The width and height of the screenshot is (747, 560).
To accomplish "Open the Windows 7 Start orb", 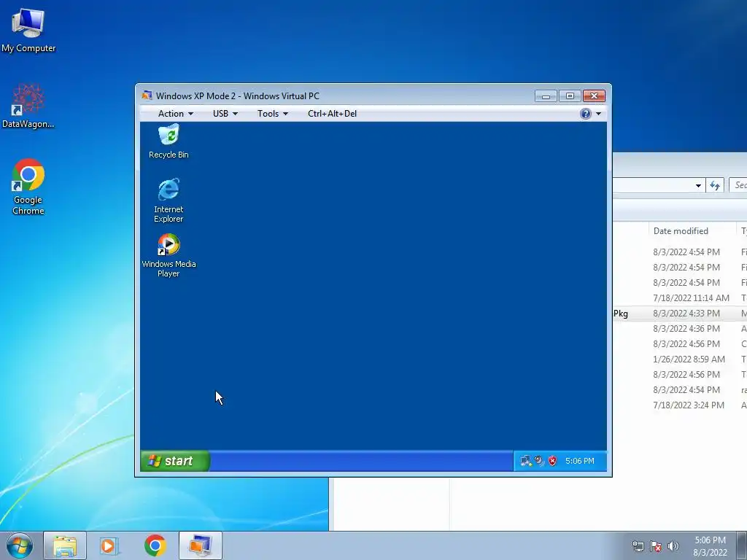I will click(20, 545).
